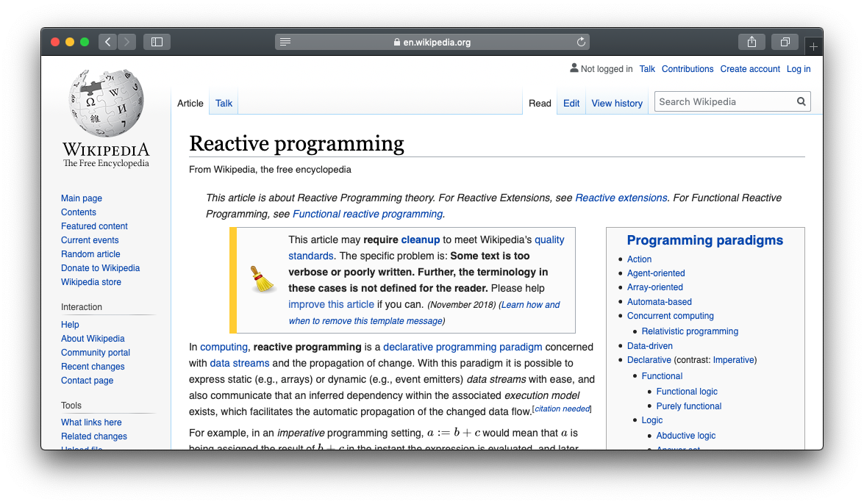Open the Share button in Safari toolbar
Viewport: 864px width, 504px height.
(751, 42)
